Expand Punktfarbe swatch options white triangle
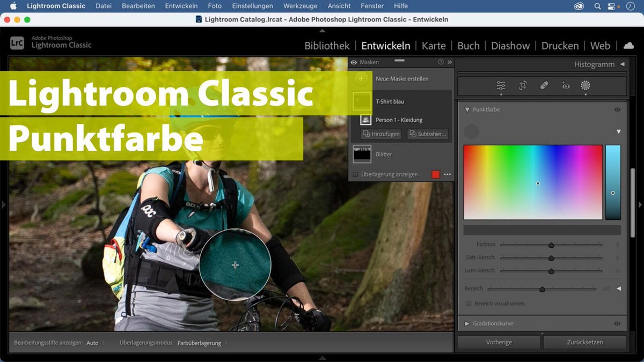Screen dimensions: 644x362 618,131
